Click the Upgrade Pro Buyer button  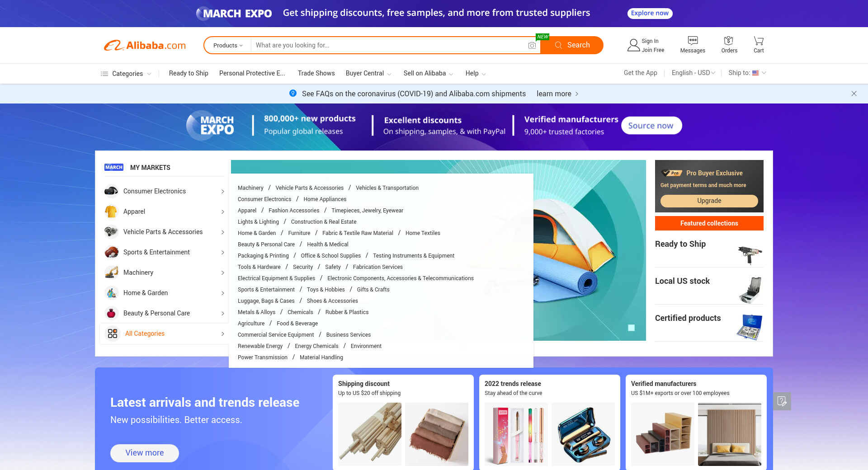709,201
